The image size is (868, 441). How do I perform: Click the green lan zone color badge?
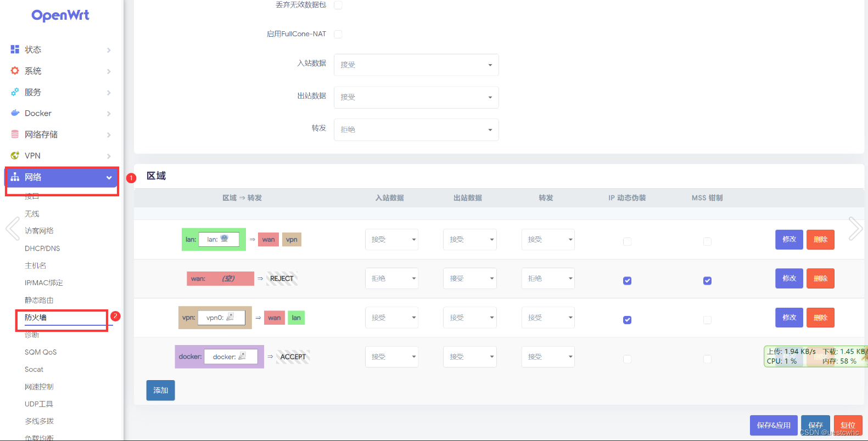tap(214, 239)
